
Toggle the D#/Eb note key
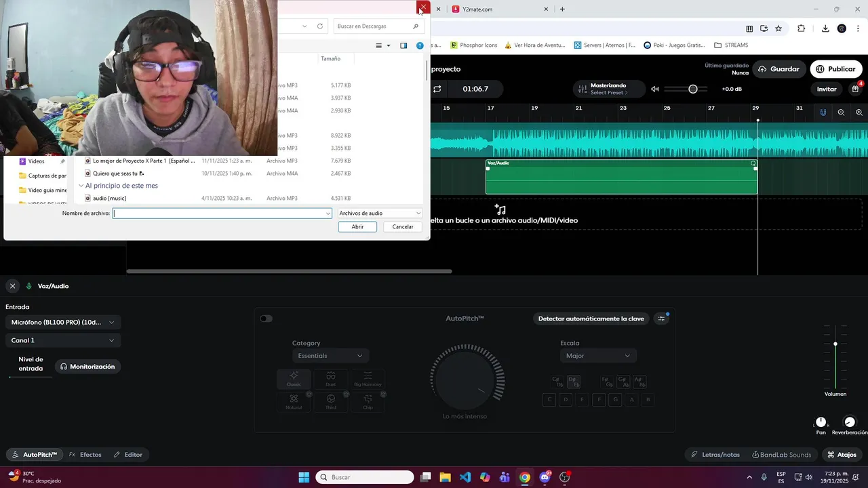click(573, 382)
